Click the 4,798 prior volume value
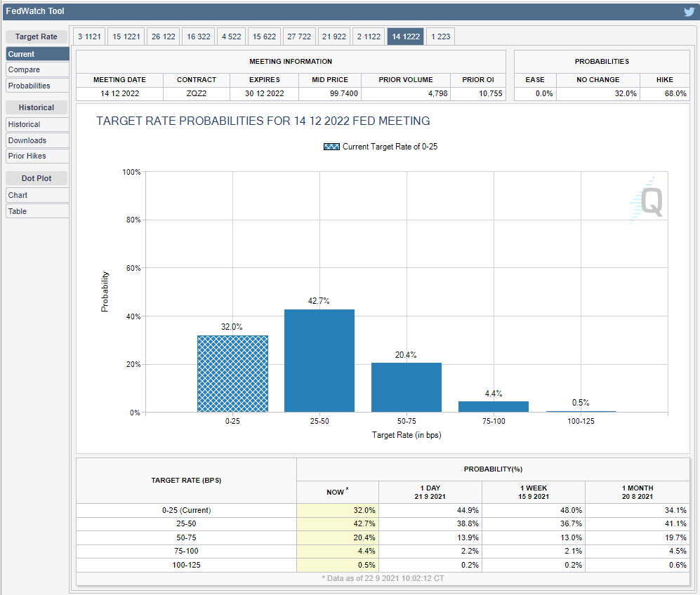This screenshot has width=700, height=595. (437, 93)
